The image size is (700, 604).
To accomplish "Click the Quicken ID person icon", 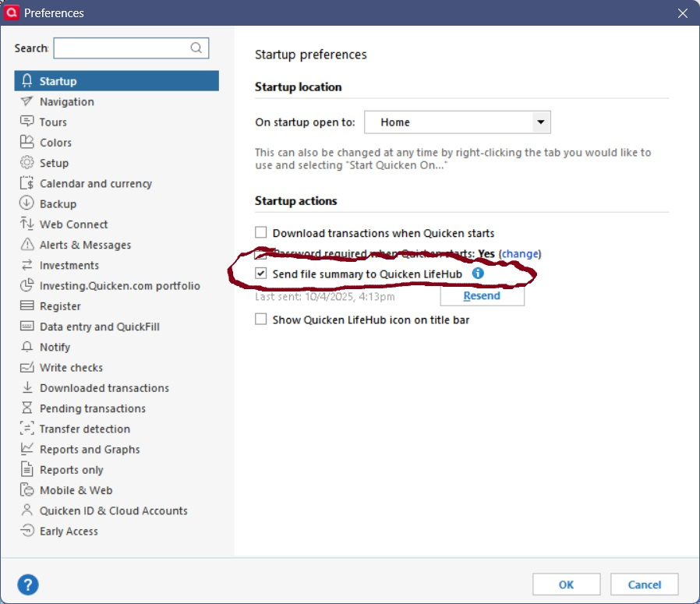I will point(27,510).
